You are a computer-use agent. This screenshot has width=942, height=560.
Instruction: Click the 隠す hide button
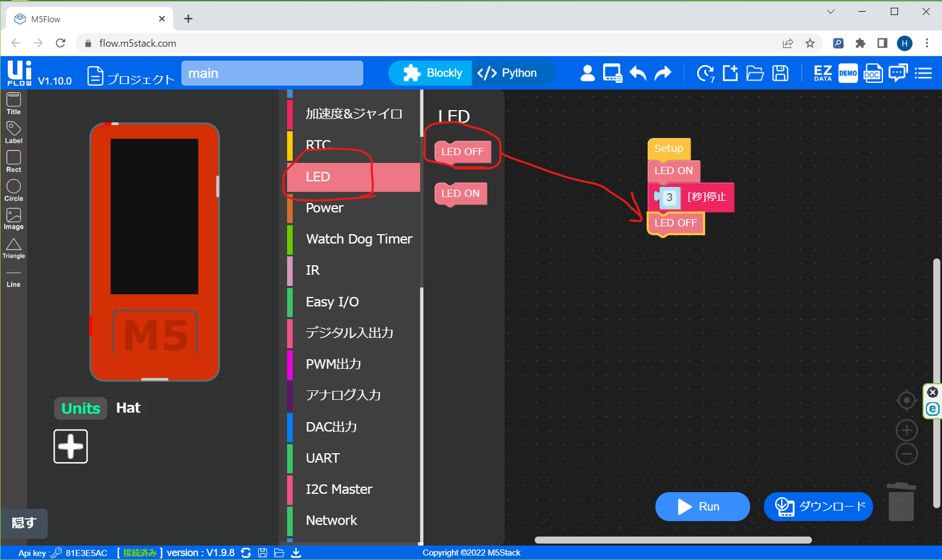[x=24, y=523]
